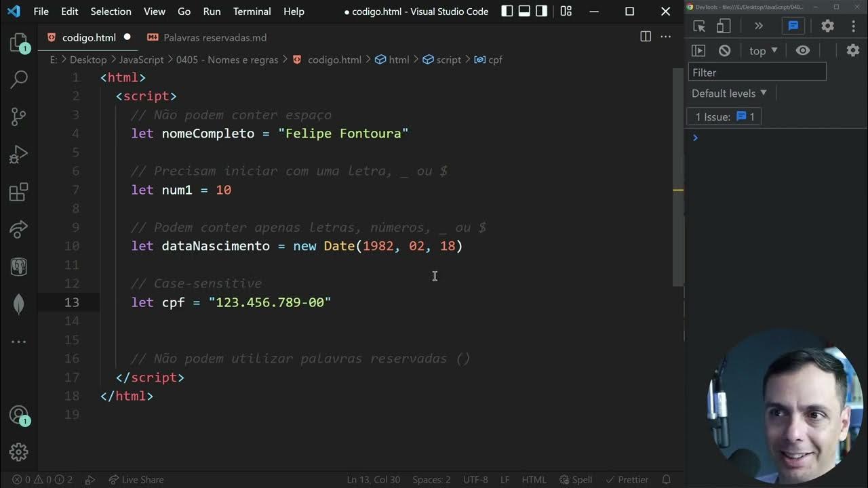Click Spaces: 2 indentation status

pyautogui.click(x=431, y=479)
